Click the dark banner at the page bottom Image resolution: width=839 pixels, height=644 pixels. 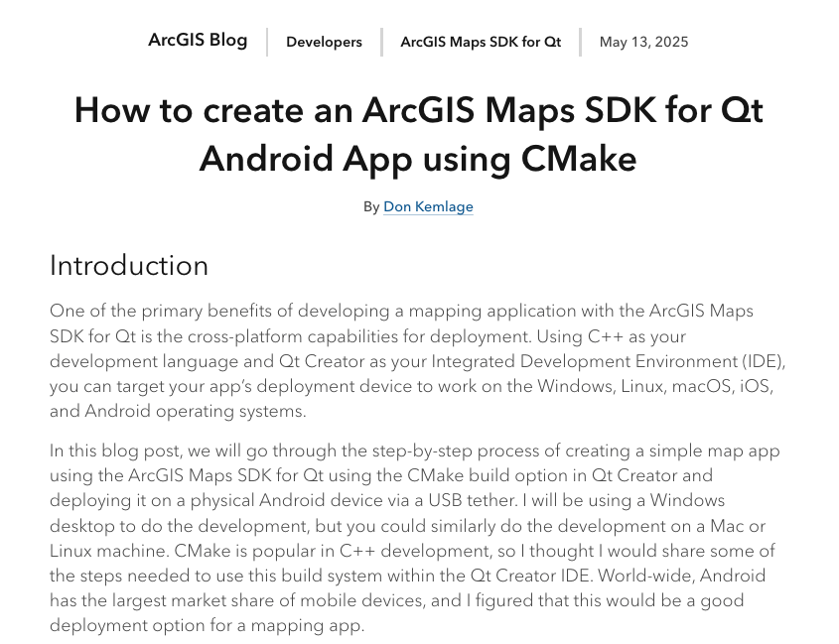(419, 640)
